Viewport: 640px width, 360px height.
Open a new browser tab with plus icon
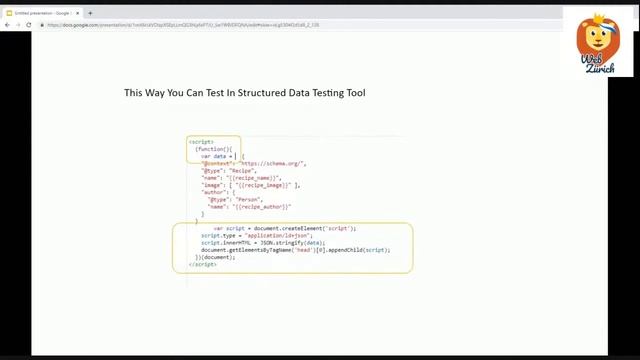click(x=90, y=13)
